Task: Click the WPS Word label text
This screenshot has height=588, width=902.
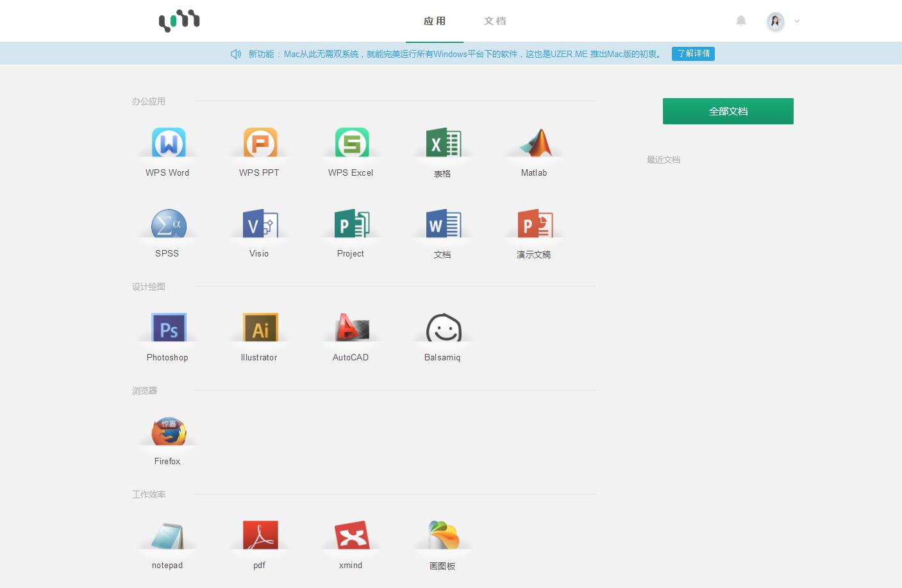Action: pyautogui.click(x=167, y=172)
